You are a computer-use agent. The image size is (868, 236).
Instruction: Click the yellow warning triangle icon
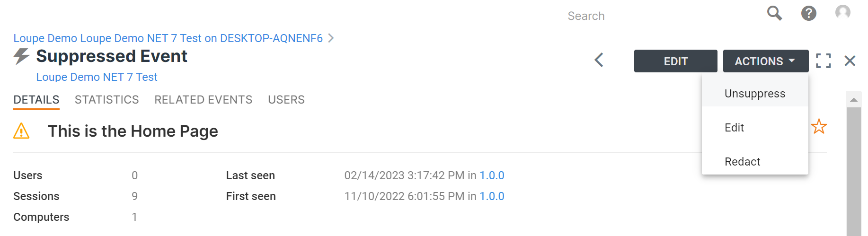coord(21,131)
